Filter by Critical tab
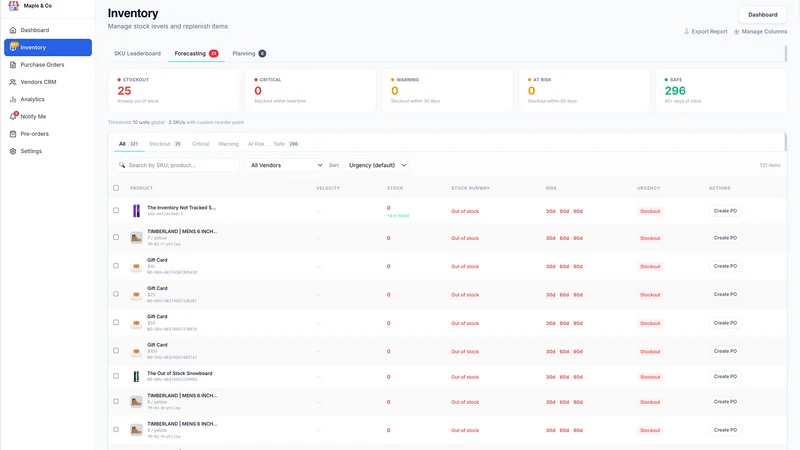The image size is (800, 450). (x=201, y=144)
